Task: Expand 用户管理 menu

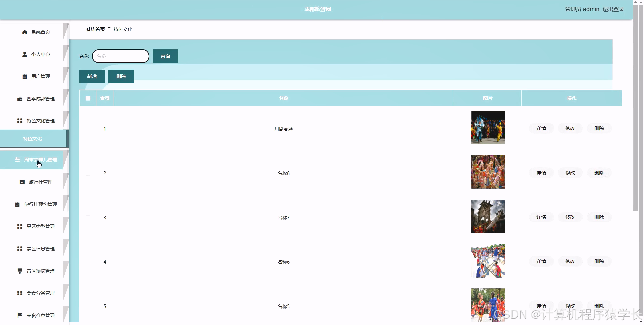Action: click(x=34, y=76)
